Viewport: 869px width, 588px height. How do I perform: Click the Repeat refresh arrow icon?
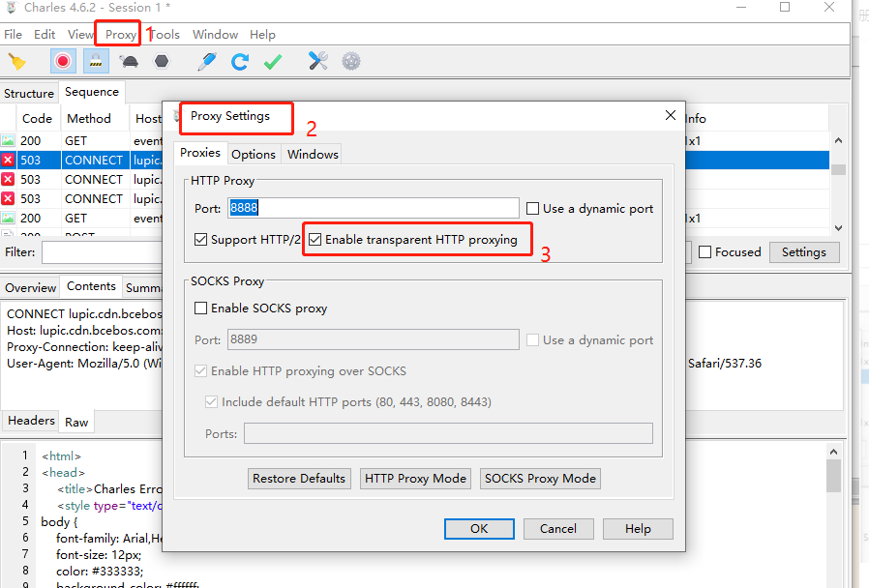239,62
